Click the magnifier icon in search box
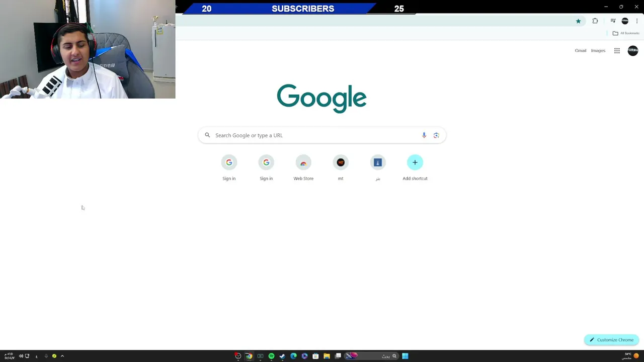This screenshot has width=644, height=362. point(207,135)
